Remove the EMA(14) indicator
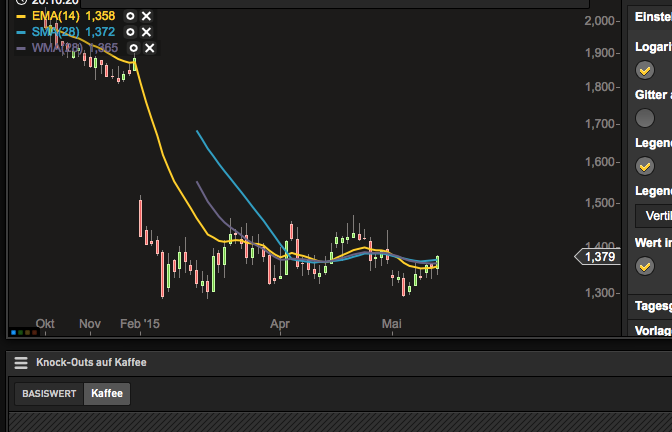 point(146,17)
